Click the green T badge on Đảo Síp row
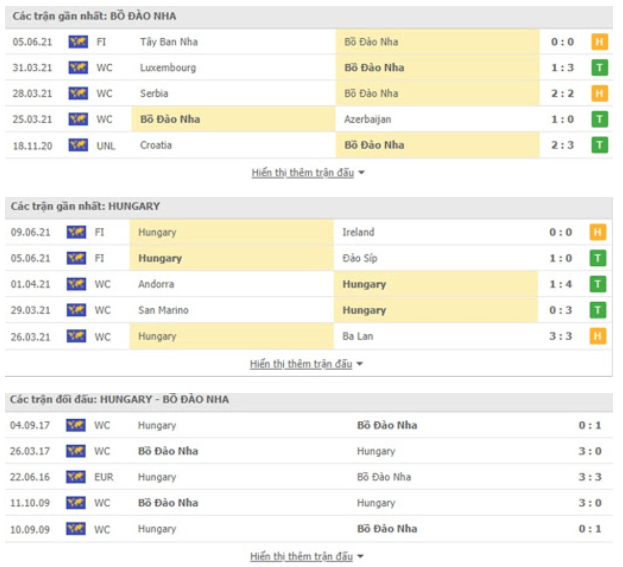 coord(598,259)
